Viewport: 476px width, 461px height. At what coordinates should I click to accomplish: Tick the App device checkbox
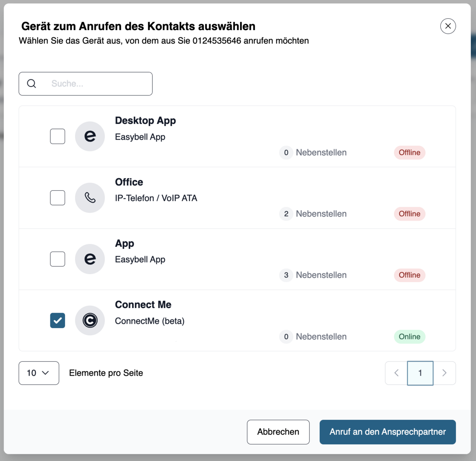coord(58,259)
